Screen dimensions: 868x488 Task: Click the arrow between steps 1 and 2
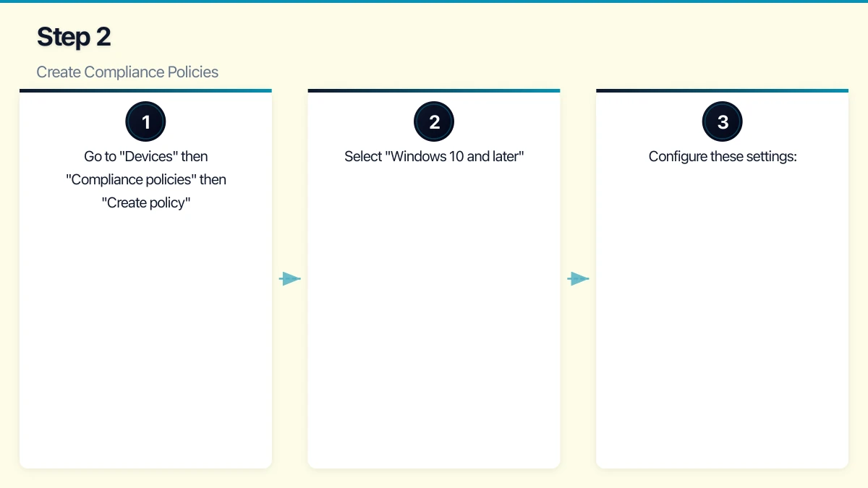(290, 278)
